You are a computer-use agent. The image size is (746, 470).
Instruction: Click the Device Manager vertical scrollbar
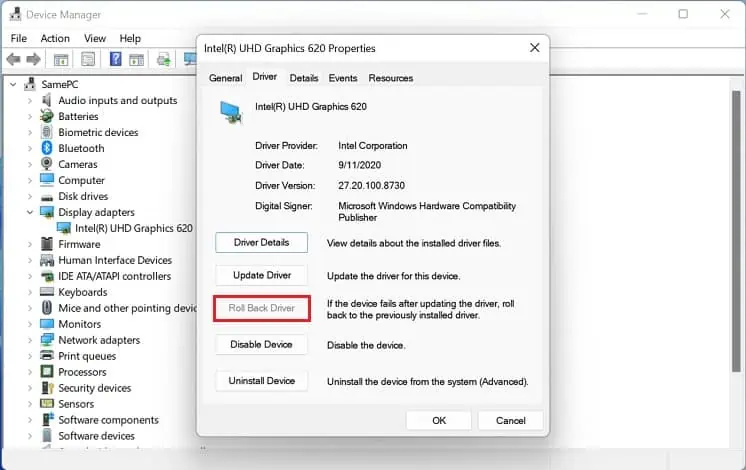click(x=737, y=250)
